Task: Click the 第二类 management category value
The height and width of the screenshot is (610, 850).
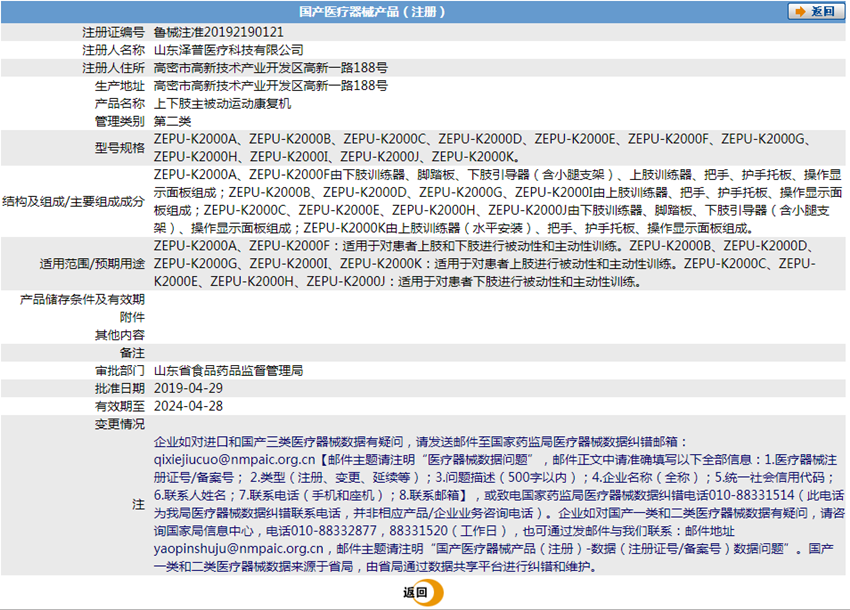Action: (x=172, y=121)
